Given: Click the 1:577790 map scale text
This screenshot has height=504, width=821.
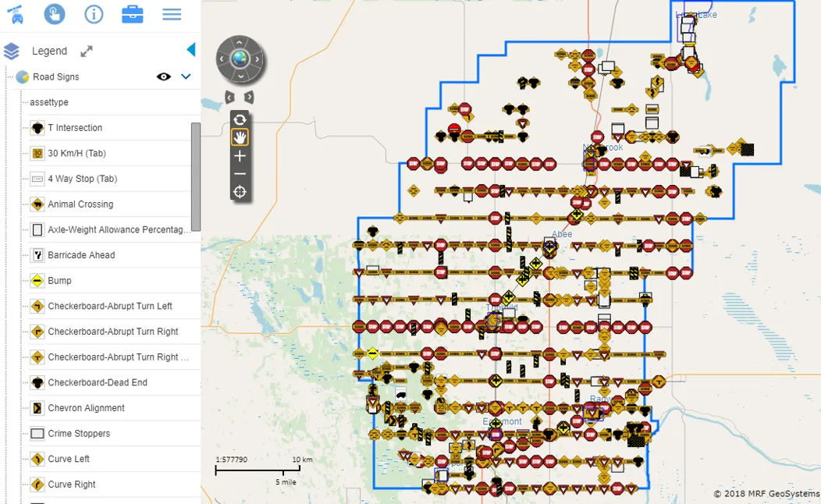Looking at the screenshot, I should (x=232, y=460).
